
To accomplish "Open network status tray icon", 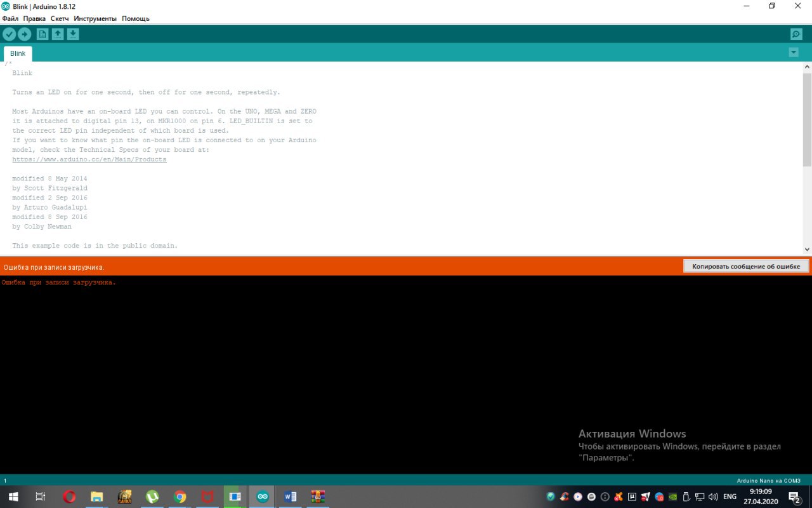I will 700,497.
